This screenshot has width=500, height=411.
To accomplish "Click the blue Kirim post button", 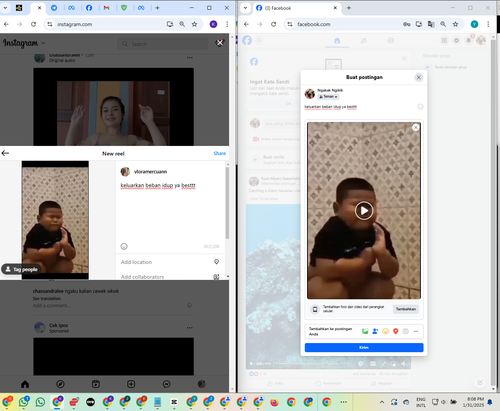I will pyautogui.click(x=364, y=347).
